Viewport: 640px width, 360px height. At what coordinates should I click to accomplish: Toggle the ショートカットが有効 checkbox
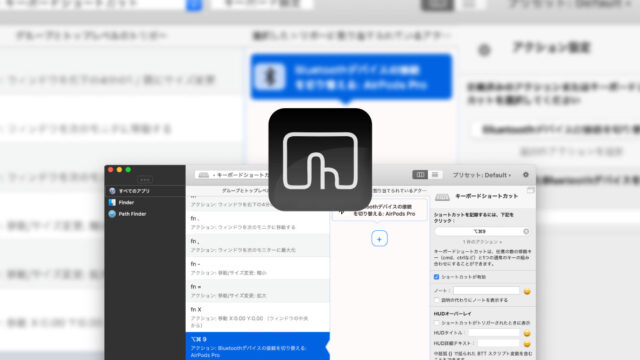(436, 277)
